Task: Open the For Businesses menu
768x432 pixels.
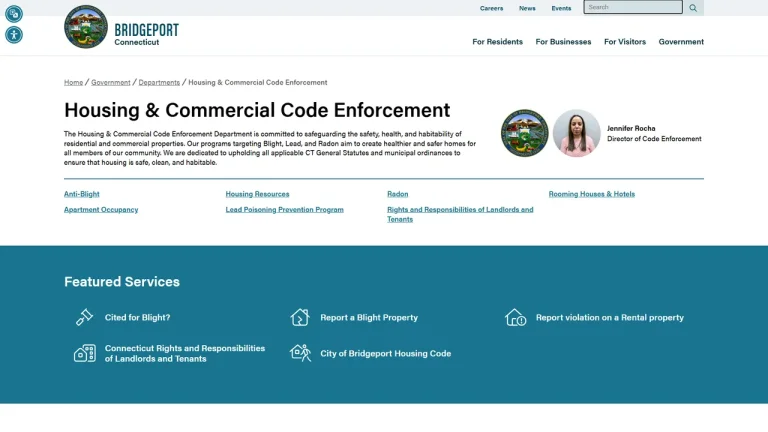Action: coord(563,42)
